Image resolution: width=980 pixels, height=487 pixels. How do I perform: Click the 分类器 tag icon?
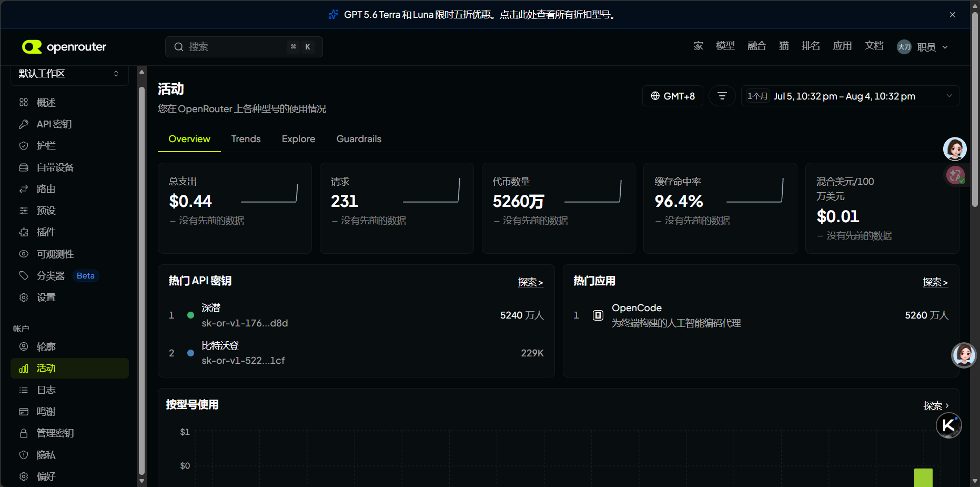pyautogui.click(x=24, y=275)
